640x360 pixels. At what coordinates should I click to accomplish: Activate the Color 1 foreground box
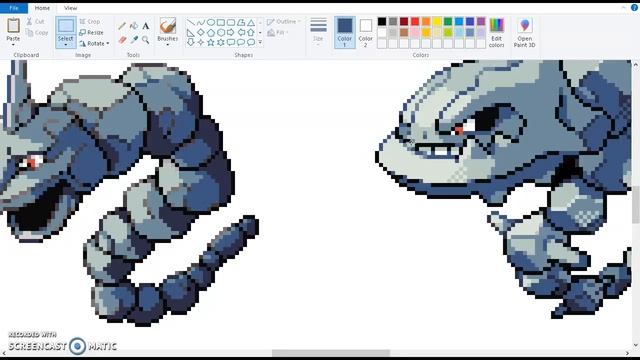pyautogui.click(x=345, y=32)
